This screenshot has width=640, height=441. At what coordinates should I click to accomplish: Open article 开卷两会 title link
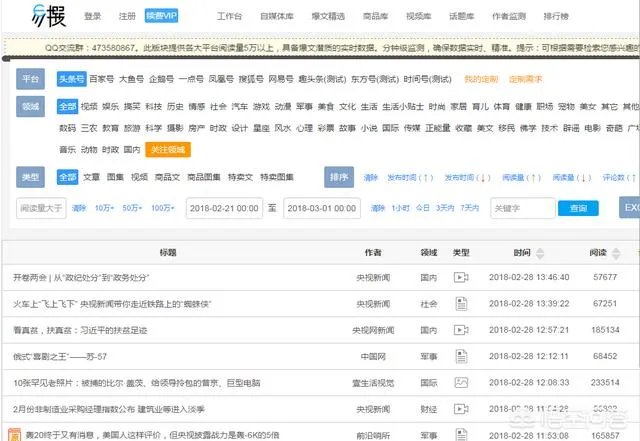coord(81,278)
